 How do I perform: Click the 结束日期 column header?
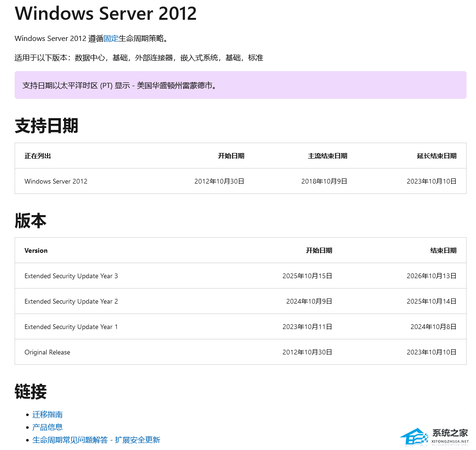(444, 250)
